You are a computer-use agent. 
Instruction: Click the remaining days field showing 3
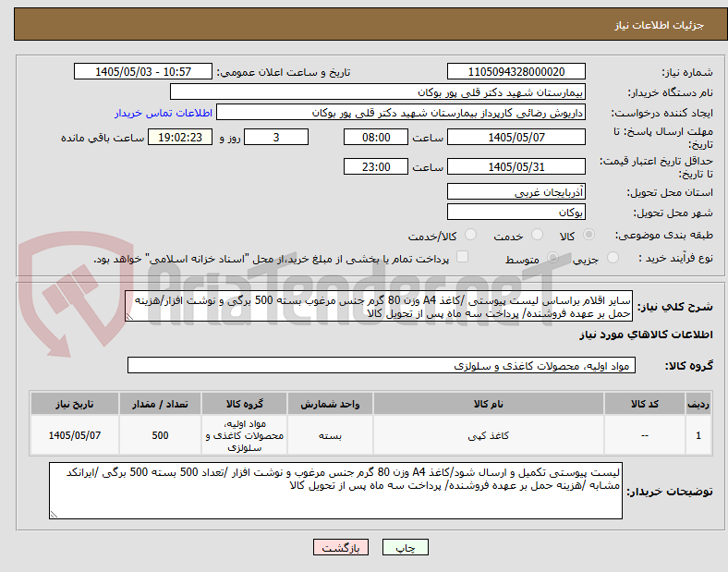[276, 137]
